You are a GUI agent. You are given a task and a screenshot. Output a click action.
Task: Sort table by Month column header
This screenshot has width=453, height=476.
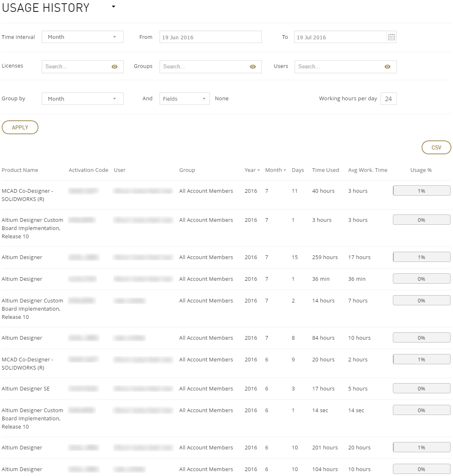pos(275,170)
